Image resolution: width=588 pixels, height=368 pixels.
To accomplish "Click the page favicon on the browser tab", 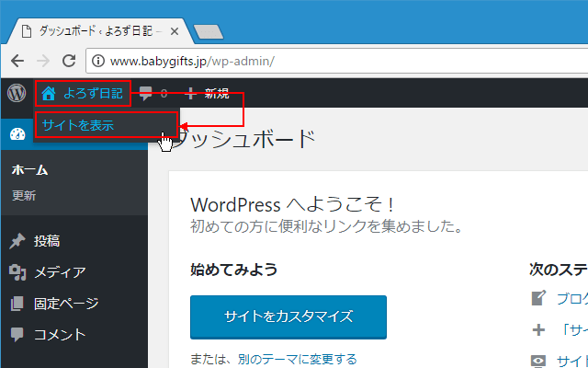I will [27, 31].
